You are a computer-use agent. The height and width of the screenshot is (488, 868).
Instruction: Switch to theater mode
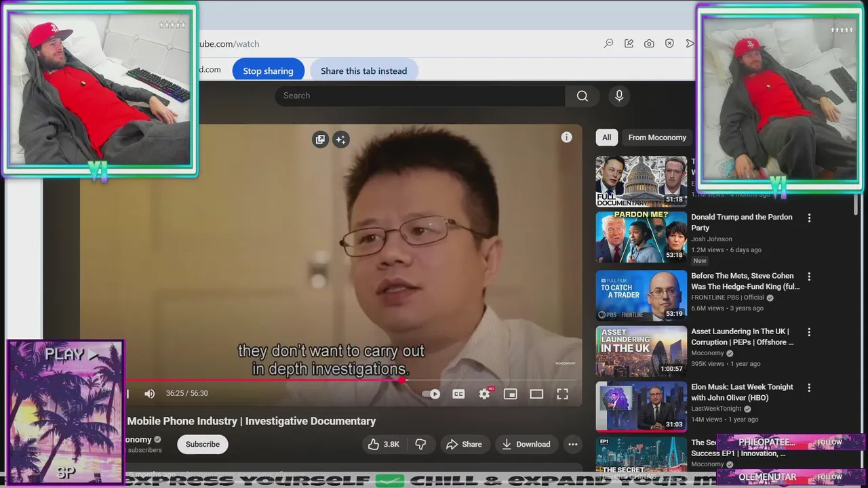pyautogui.click(x=536, y=394)
